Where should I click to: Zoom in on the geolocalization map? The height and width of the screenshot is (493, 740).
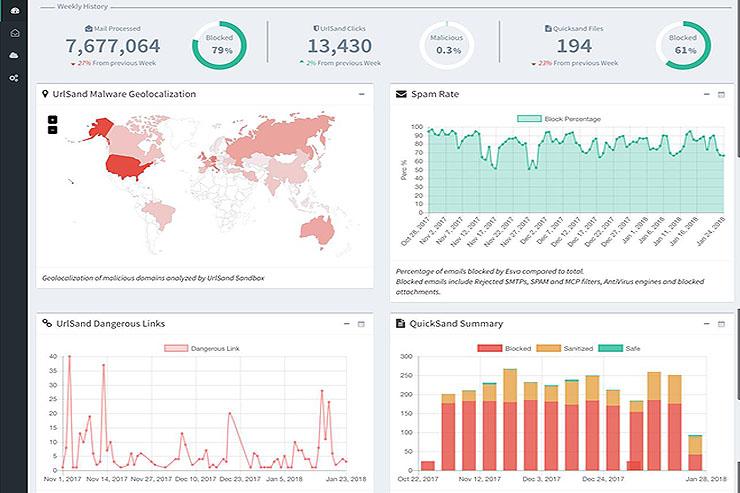point(52,119)
